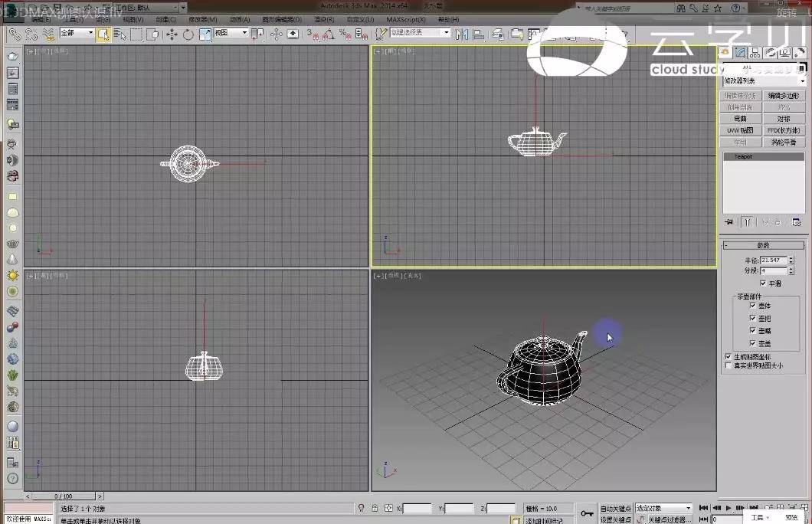Toggle Spinner Snap icon

[x=362, y=34]
